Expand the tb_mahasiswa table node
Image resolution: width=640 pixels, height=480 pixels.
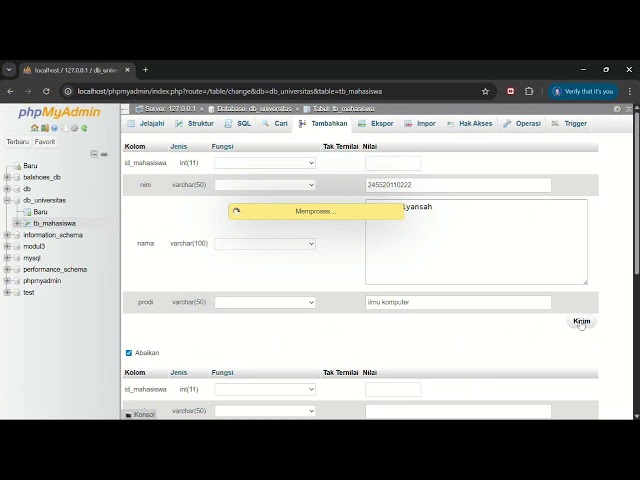coord(17,224)
